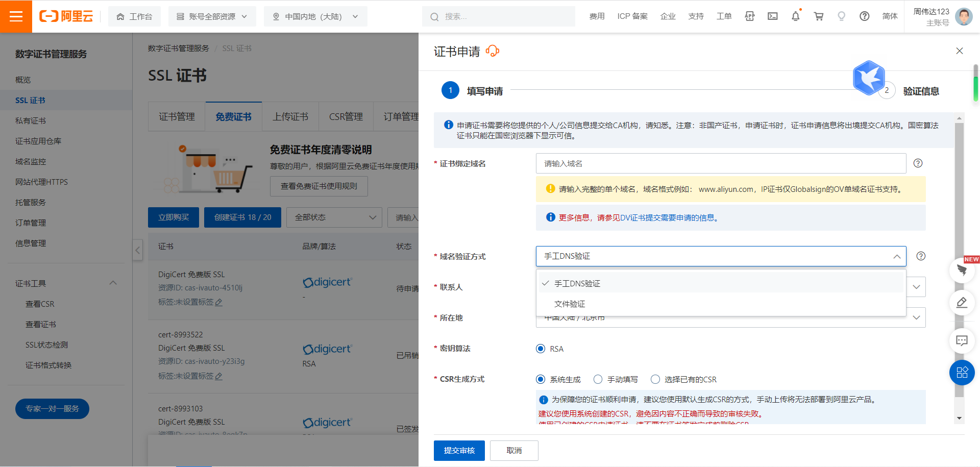
Task: Switch to CSR管理 tab
Action: tap(346, 117)
